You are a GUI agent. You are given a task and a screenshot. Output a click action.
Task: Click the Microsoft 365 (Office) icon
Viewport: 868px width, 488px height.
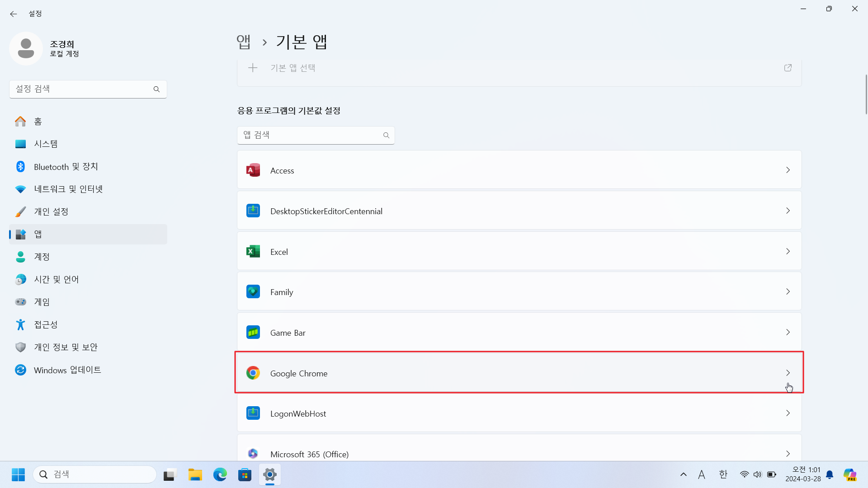pyautogui.click(x=253, y=453)
